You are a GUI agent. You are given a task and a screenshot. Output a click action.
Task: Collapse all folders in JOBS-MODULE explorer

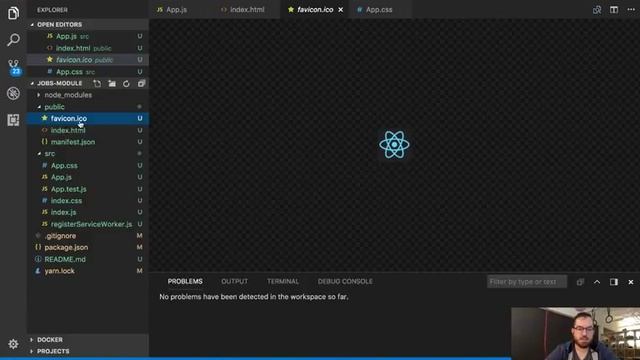click(141, 84)
